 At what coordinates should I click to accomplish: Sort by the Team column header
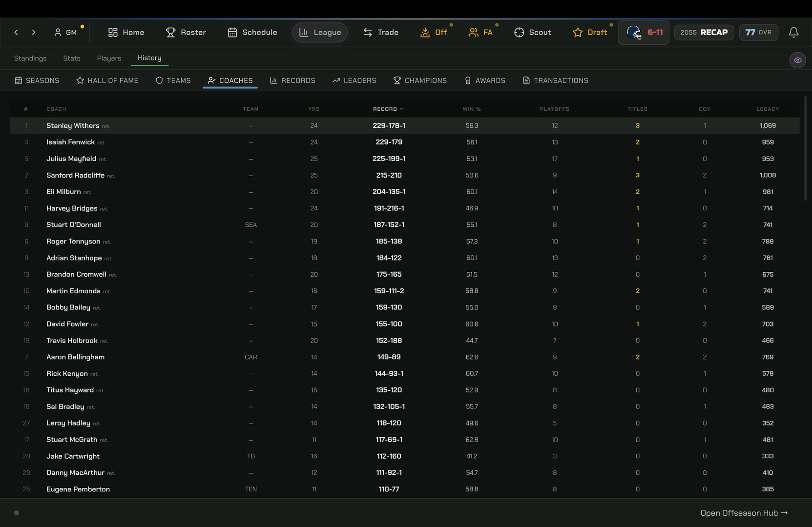point(251,109)
